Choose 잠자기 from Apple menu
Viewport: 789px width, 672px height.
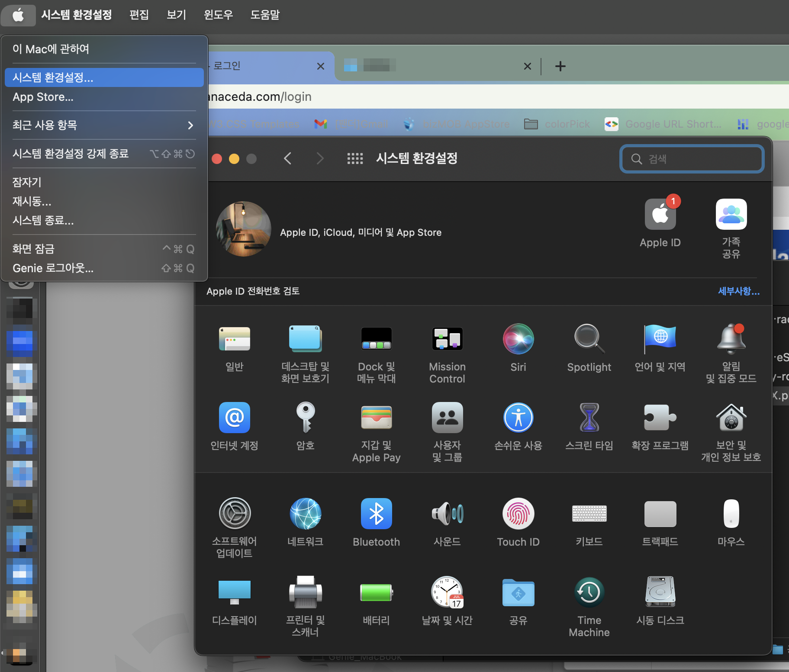pos(104,182)
